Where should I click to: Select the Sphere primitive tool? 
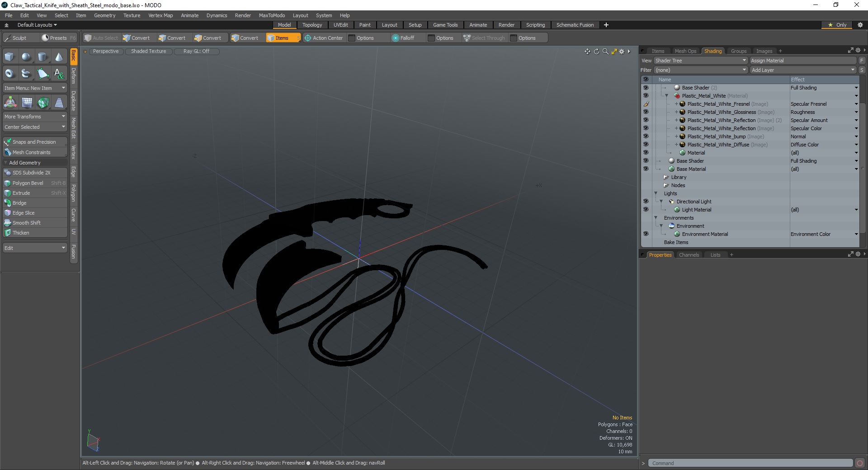pyautogui.click(x=26, y=57)
